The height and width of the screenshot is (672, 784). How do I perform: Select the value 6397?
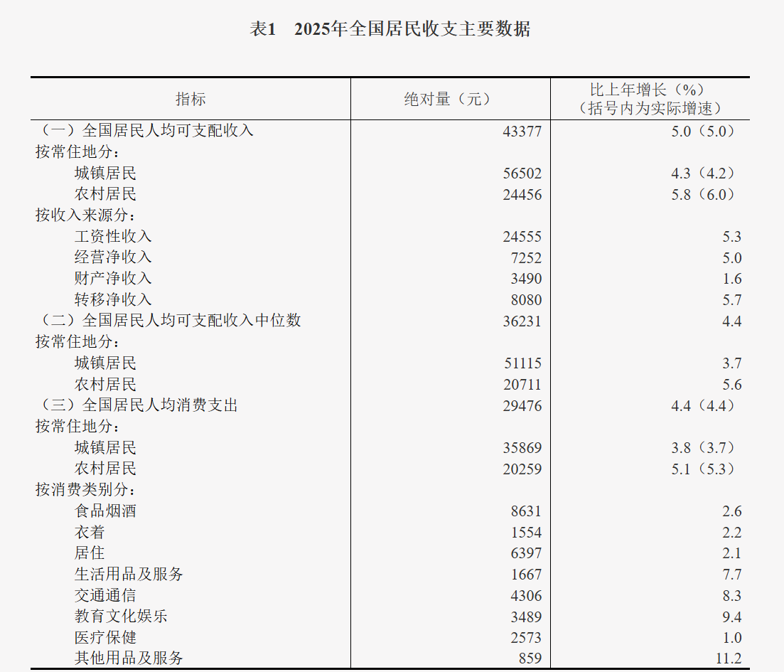tap(526, 553)
